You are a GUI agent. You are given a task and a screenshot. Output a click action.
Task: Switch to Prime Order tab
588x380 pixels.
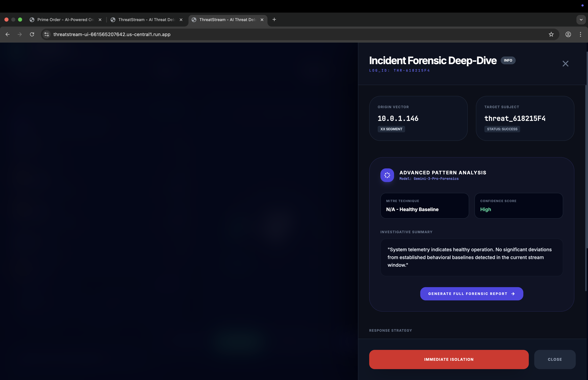[x=65, y=20]
